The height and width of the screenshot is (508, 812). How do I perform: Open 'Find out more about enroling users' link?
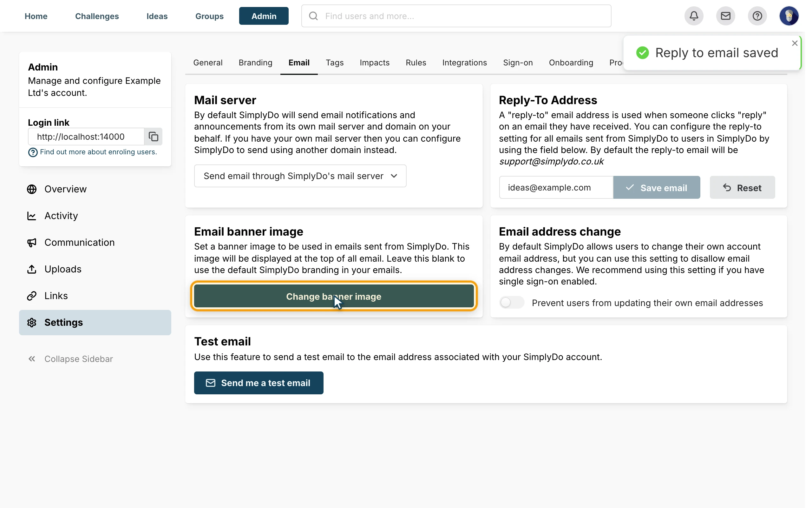98,152
